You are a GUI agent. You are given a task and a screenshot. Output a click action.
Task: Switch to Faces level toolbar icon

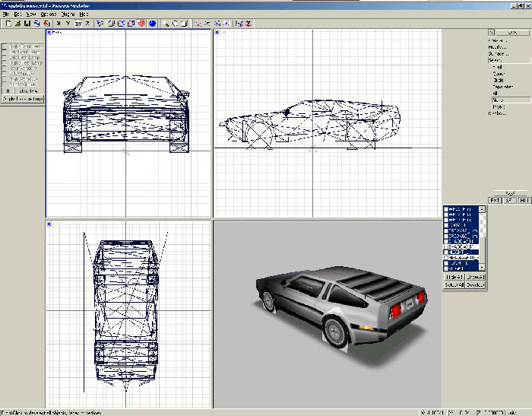pos(121,24)
